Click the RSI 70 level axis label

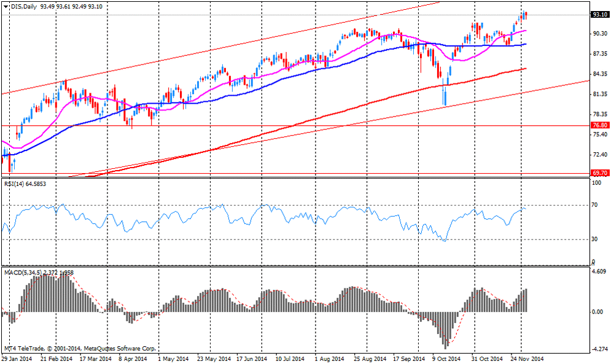(595, 205)
